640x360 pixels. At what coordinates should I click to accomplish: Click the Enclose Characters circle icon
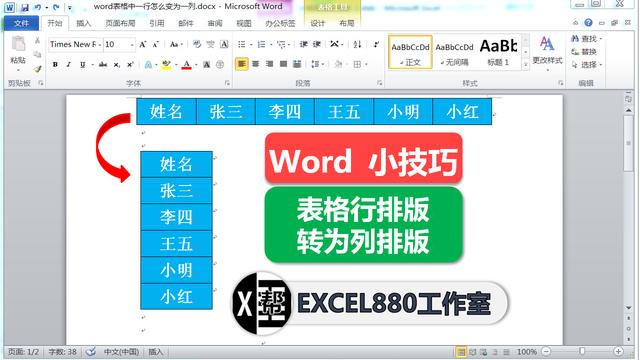pyautogui.click(x=220, y=64)
